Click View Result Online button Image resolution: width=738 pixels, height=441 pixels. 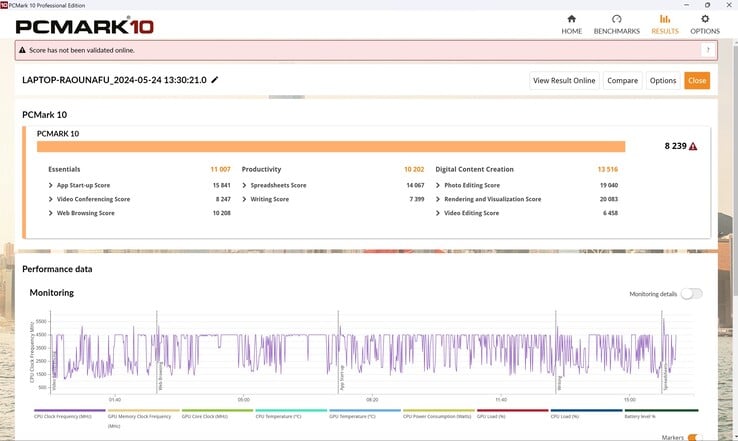tap(564, 80)
